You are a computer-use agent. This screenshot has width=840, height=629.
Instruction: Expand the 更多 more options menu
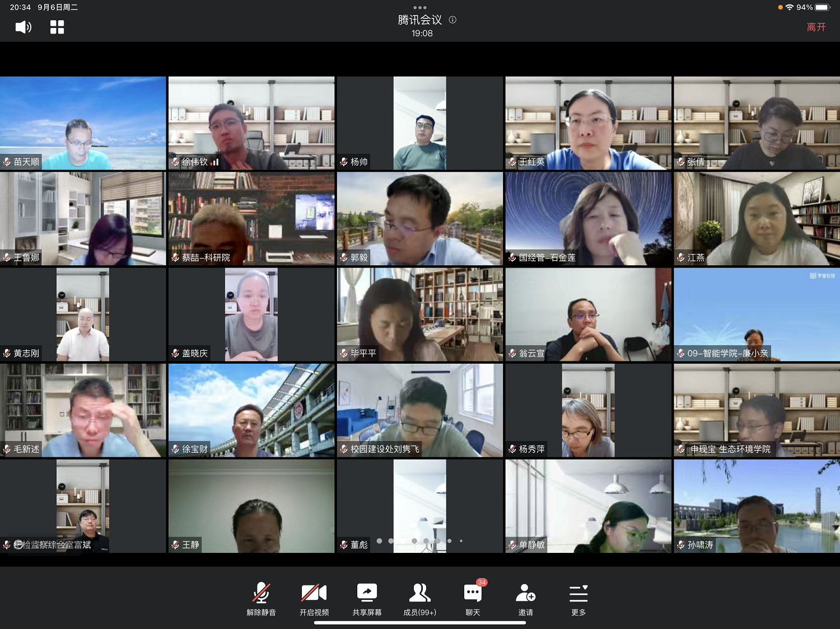[578, 599]
